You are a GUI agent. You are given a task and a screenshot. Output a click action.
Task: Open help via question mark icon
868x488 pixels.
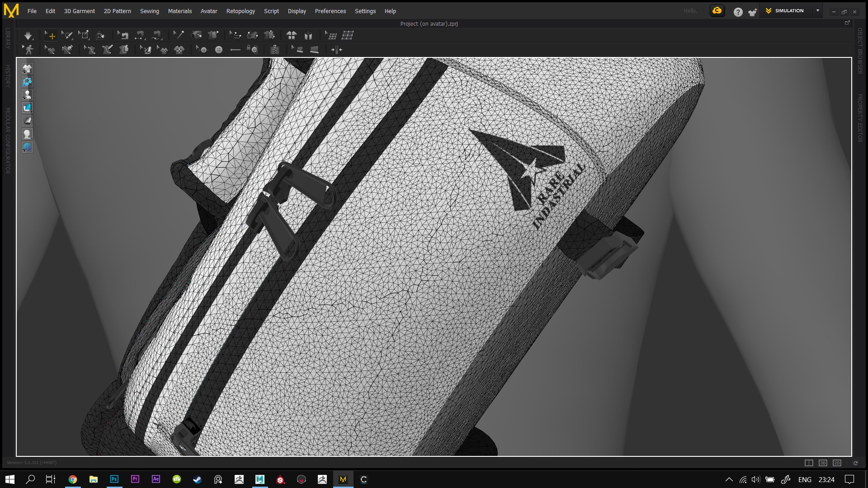click(x=738, y=12)
